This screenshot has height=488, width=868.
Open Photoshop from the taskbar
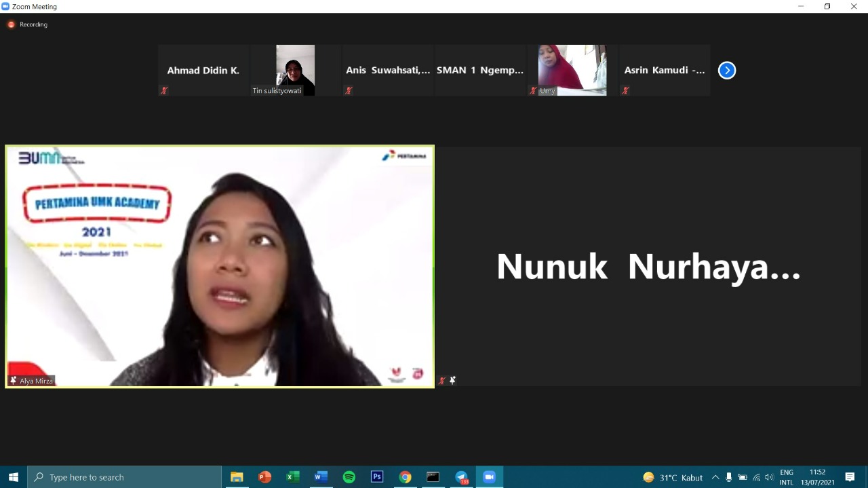[377, 477]
